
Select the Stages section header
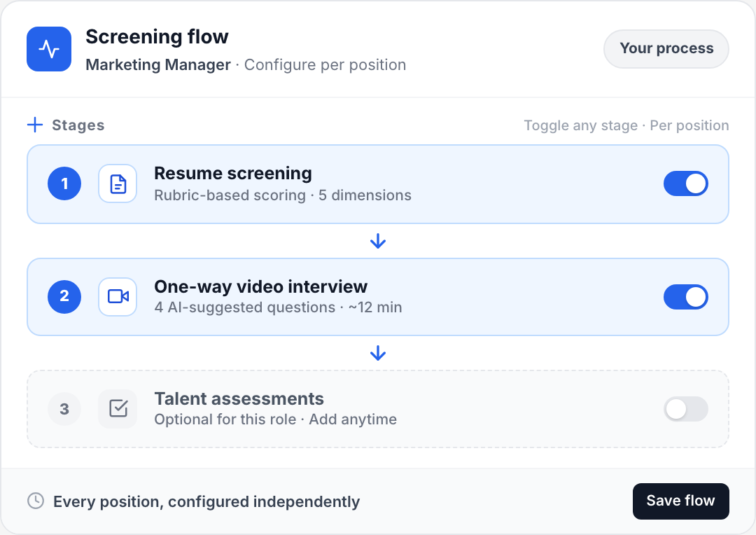78,125
